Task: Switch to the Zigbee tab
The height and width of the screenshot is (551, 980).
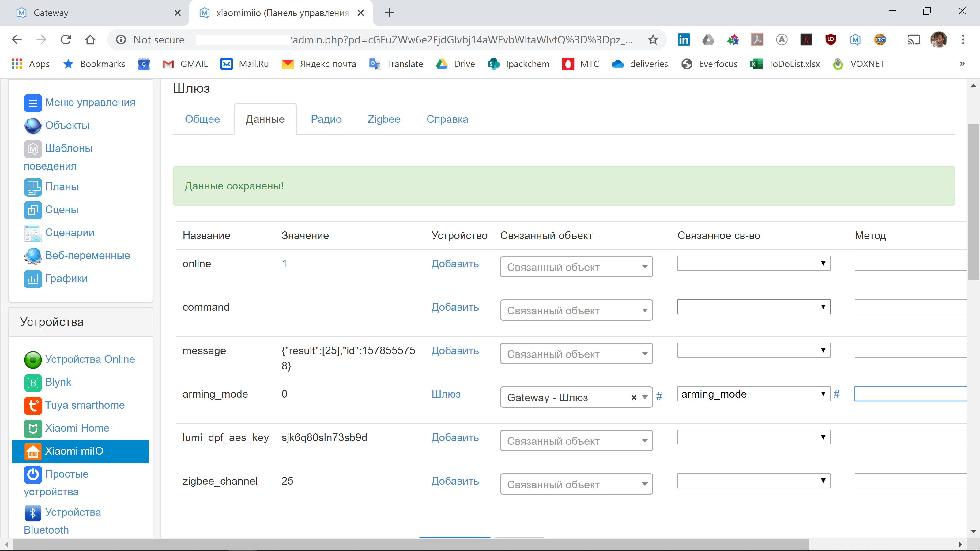Action: pos(383,119)
